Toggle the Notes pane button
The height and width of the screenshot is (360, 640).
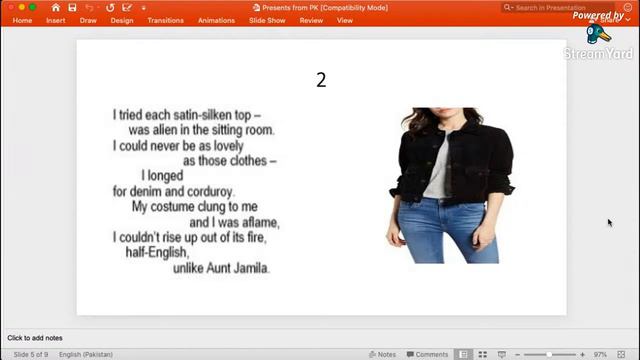pos(382,354)
